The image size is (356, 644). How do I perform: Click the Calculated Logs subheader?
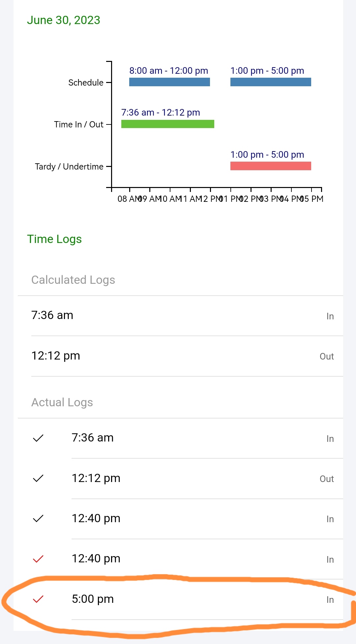(73, 280)
